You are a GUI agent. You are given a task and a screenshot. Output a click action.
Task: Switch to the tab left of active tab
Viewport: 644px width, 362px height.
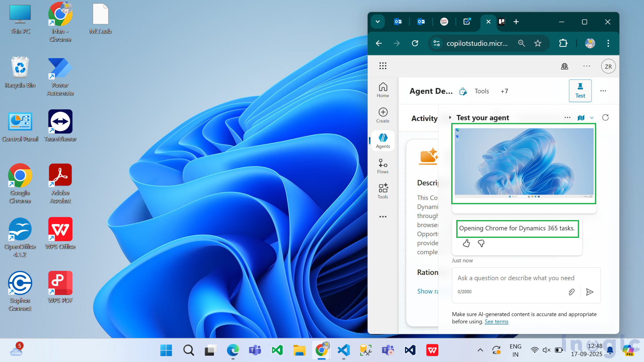pyautogui.click(x=467, y=22)
